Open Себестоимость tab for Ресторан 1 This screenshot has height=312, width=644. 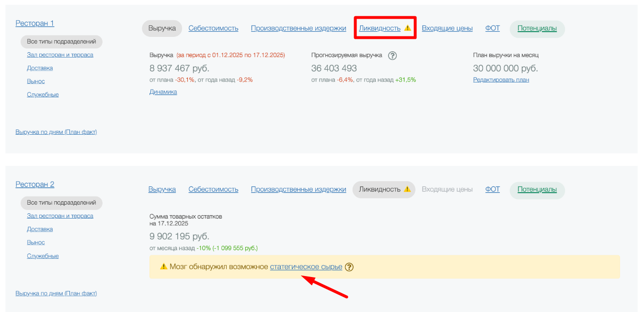(x=213, y=28)
